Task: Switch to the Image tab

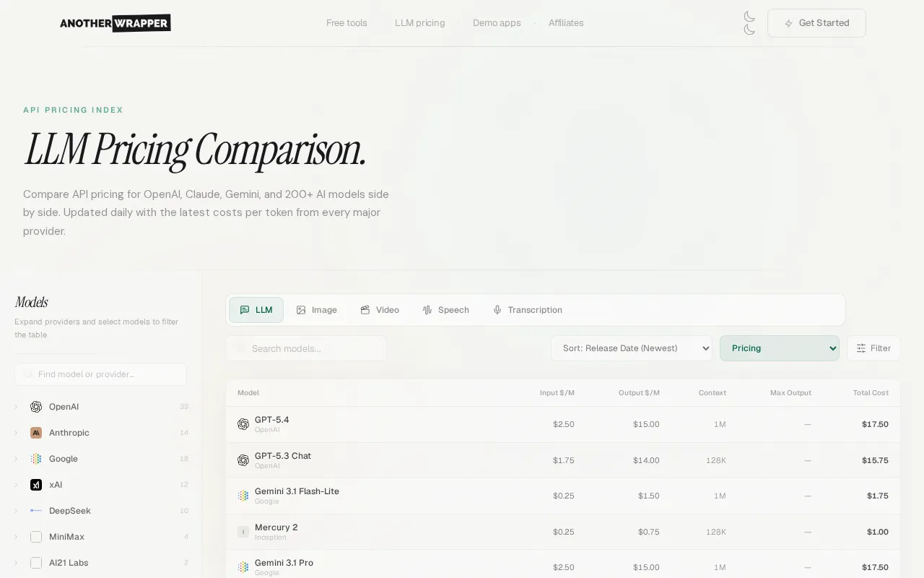Action: (317, 310)
